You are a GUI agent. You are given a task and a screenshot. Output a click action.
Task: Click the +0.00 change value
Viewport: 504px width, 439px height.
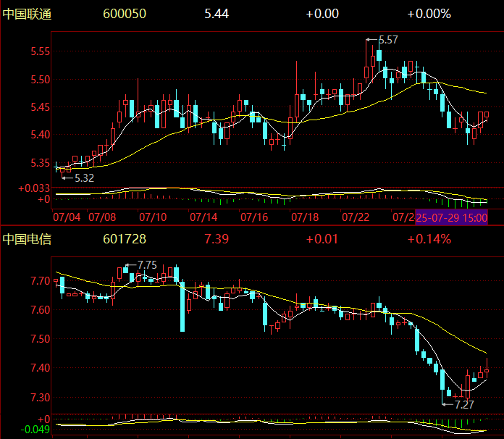(x=322, y=14)
